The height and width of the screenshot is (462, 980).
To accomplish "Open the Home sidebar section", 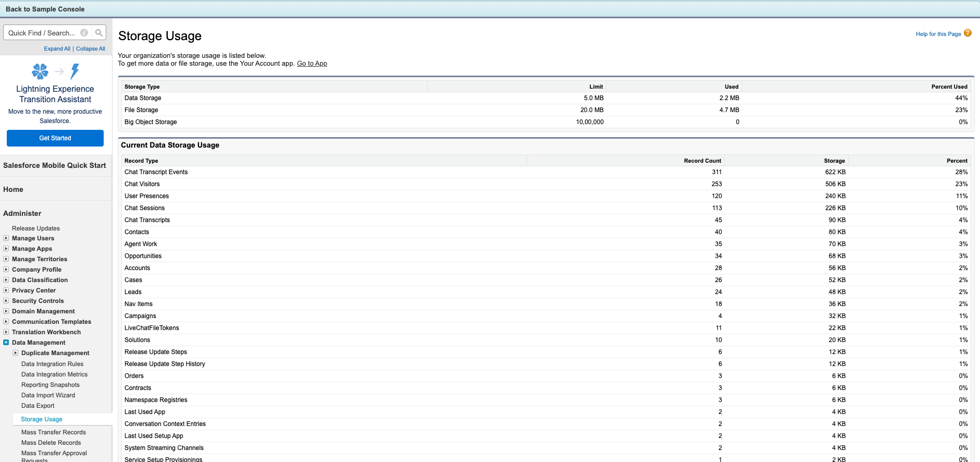I will pyautogui.click(x=13, y=189).
